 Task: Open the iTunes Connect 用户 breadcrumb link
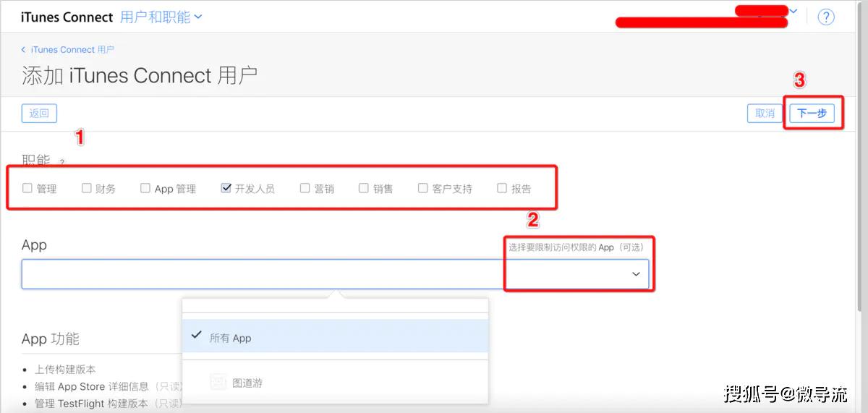[x=72, y=49]
